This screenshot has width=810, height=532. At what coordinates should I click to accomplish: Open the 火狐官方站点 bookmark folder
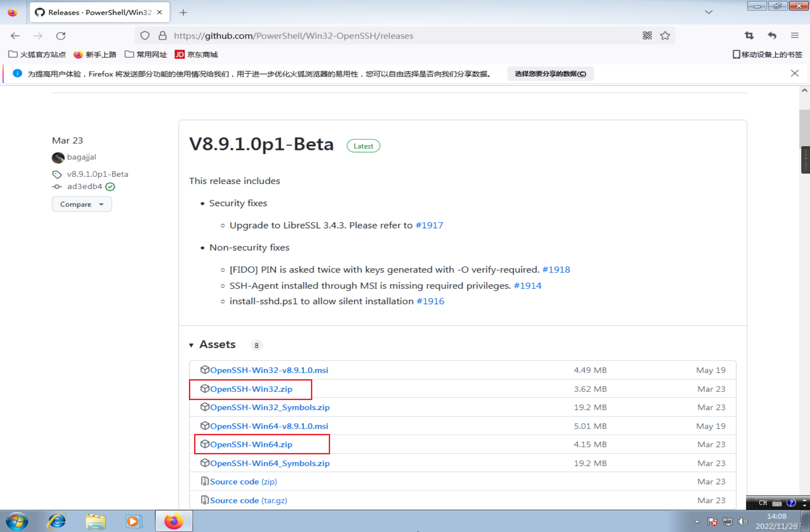pos(37,54)
